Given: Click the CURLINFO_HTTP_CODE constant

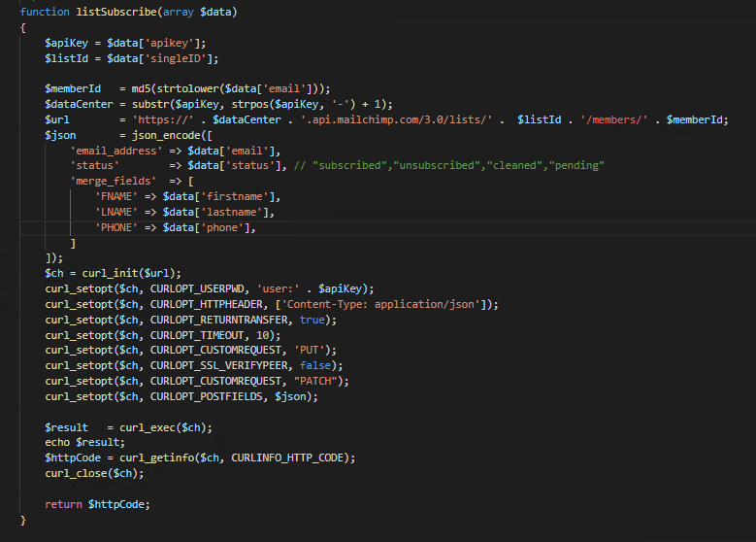Looking at the screenshot, I should (x=287, y=458).
